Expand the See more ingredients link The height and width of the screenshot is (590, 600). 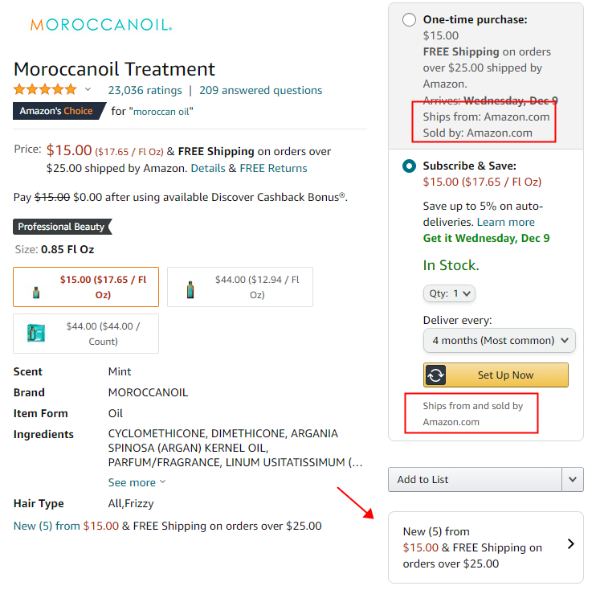pyautogui.click(x=136, y=482)
